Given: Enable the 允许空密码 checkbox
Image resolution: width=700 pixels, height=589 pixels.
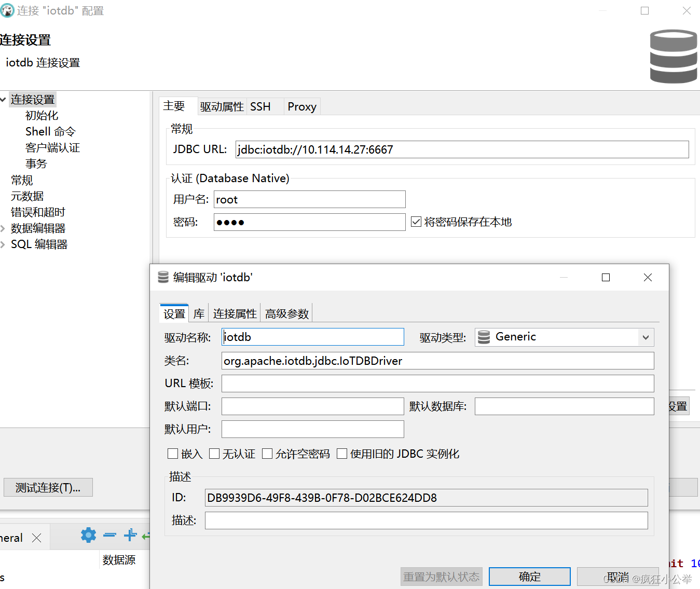Looking at the screenshot, I should (267, 454).
